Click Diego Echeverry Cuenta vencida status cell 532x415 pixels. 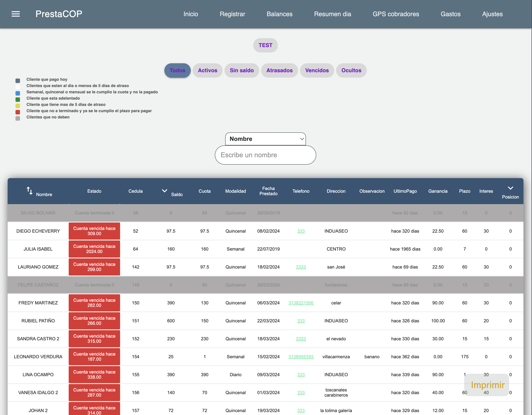[x=94, y=231]
